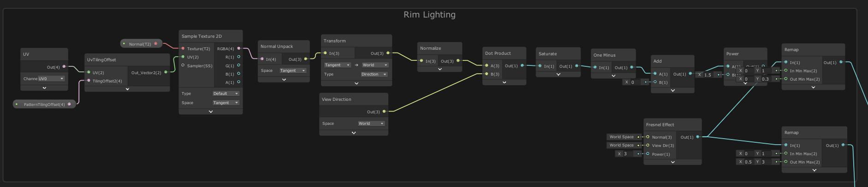Collapse View Direction node via chevron

pos(354,133)
